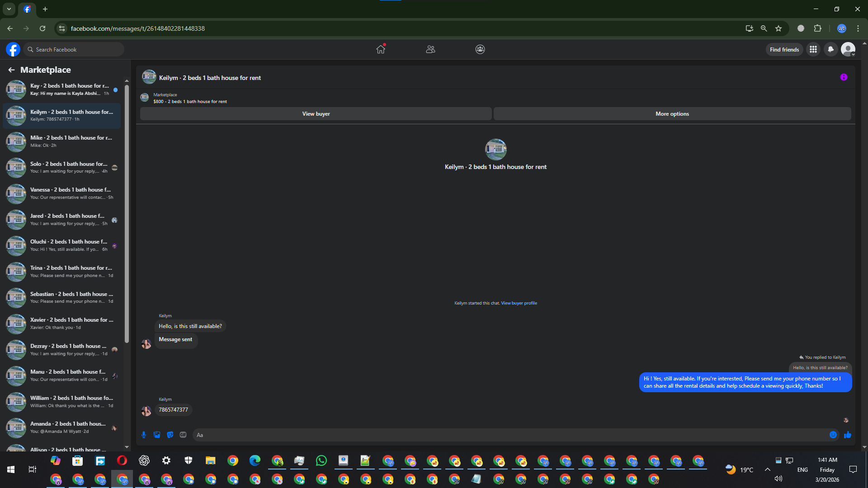The height and width of the screenshot is (488, 868).
Task: Open account profile menu dropdown
Action: tap(848, 49)
